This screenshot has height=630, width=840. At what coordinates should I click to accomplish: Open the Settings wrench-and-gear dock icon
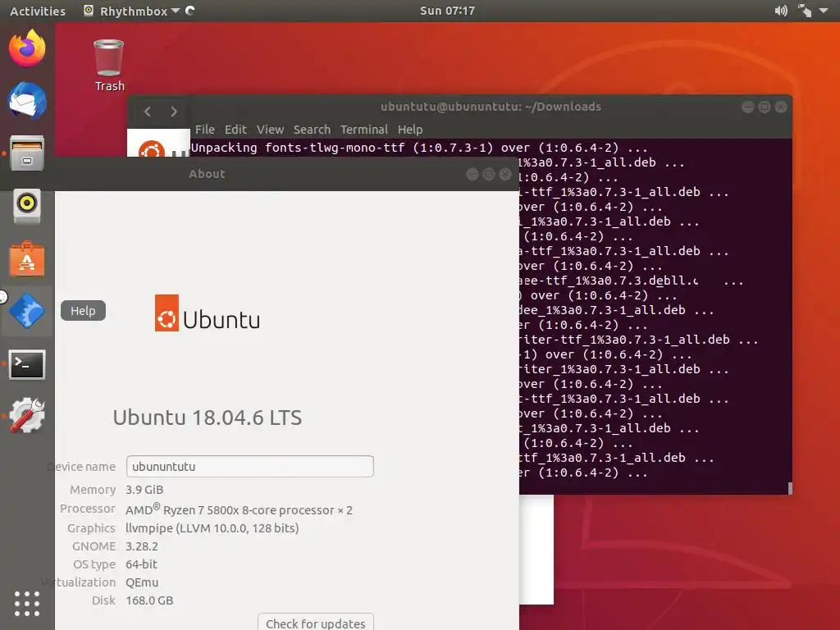27,415
